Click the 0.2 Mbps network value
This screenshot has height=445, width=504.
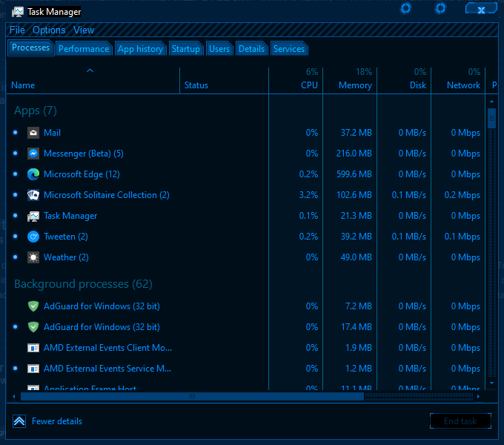tap(462, 195)
